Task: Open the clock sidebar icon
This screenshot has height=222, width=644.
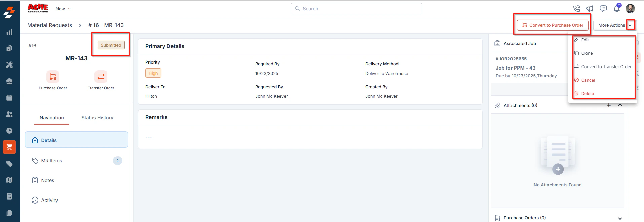Action: tap(9, 131)
